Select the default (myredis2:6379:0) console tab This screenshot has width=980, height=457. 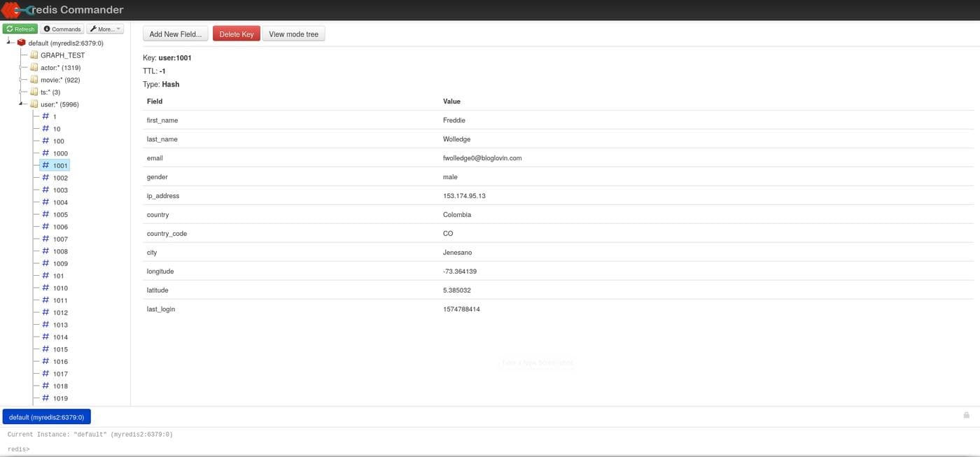pos(47,417)
